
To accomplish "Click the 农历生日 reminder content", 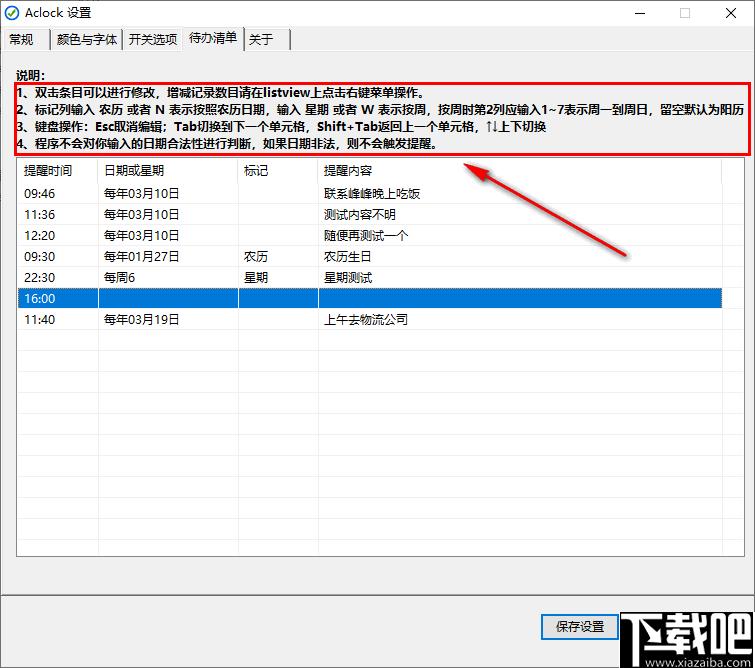I will (x=348, y=257).
